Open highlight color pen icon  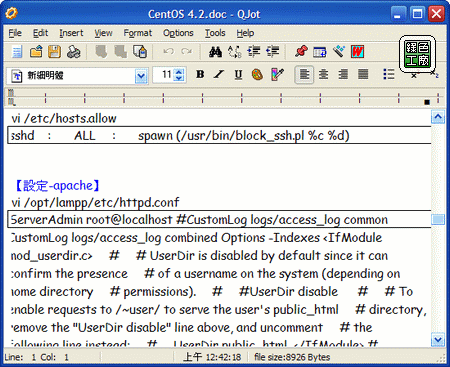pos(277,74)
